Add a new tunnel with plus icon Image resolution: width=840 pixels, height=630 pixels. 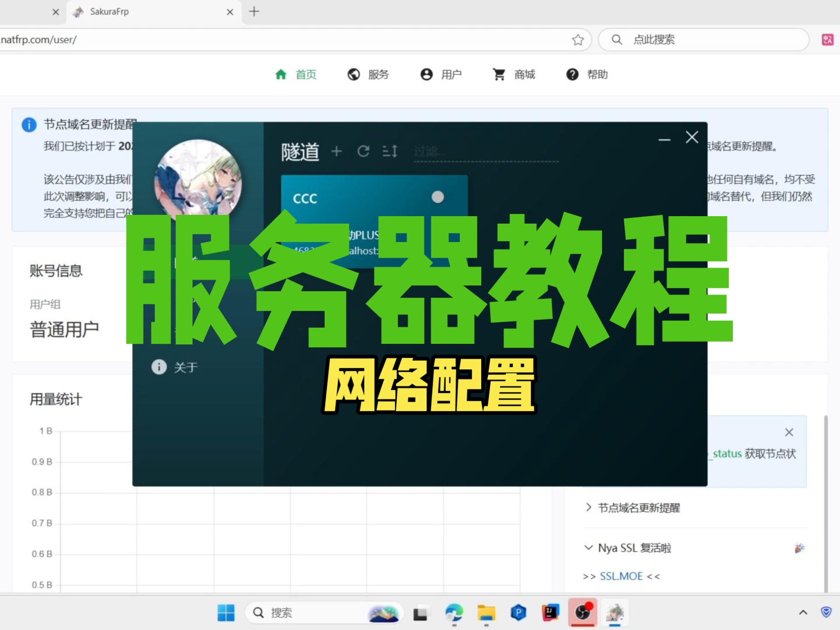click(336, 151)
